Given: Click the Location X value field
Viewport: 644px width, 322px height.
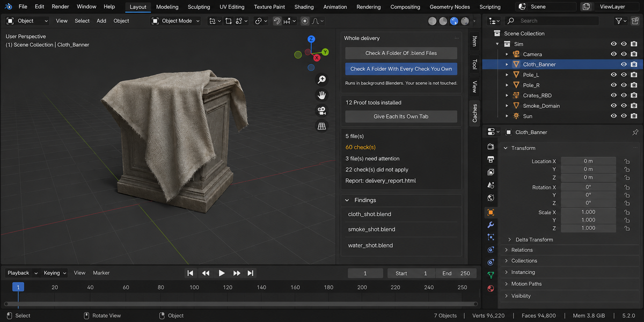Looking at the screenshot, I should [588, 161].
